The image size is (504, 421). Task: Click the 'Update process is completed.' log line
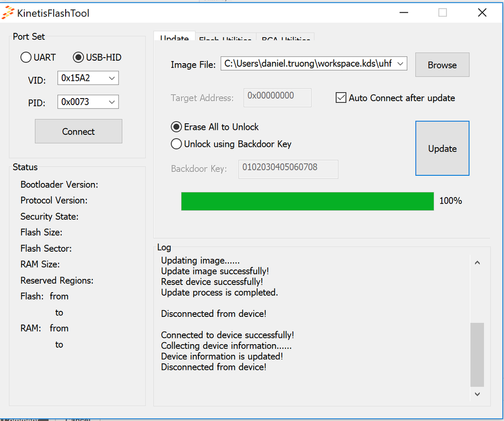[219, 292]
